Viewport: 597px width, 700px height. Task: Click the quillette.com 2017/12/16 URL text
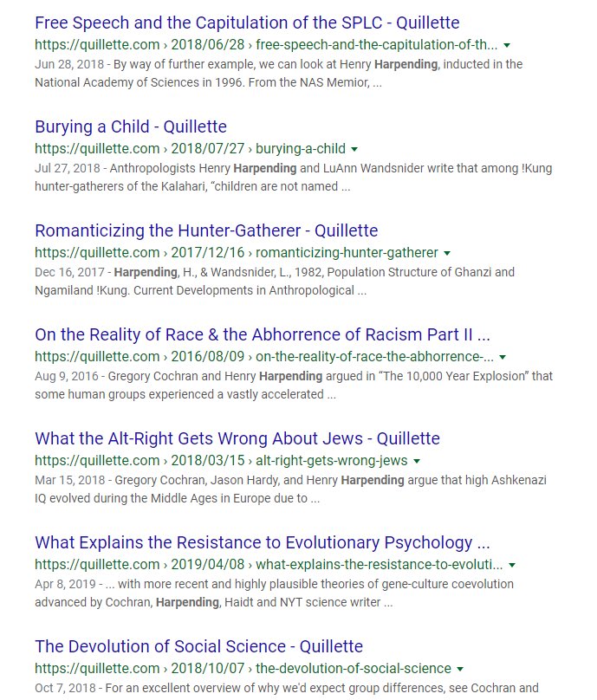click(x=237, y=253)
